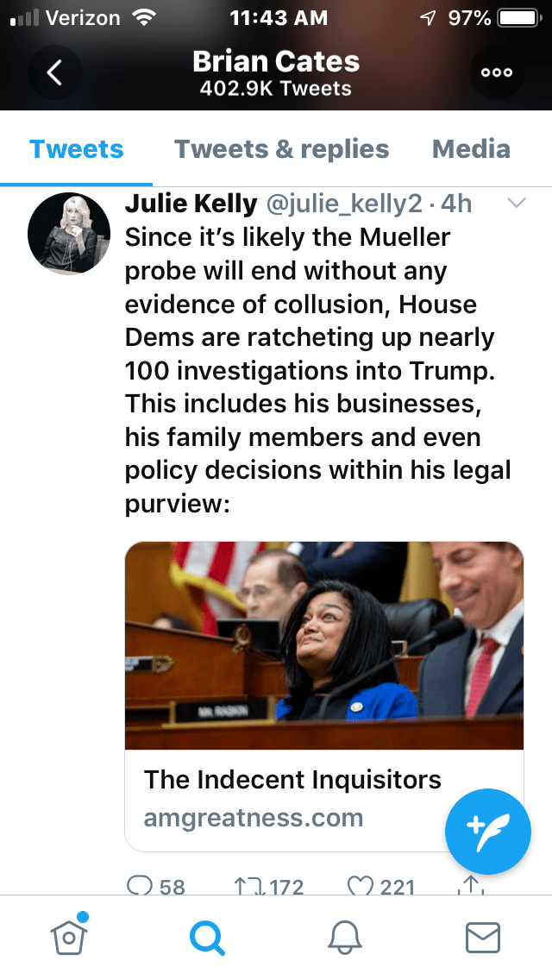Viewport: 552px width, 980px height.
Task: Open the Notifications bell tab
Action: click(344, 937)
